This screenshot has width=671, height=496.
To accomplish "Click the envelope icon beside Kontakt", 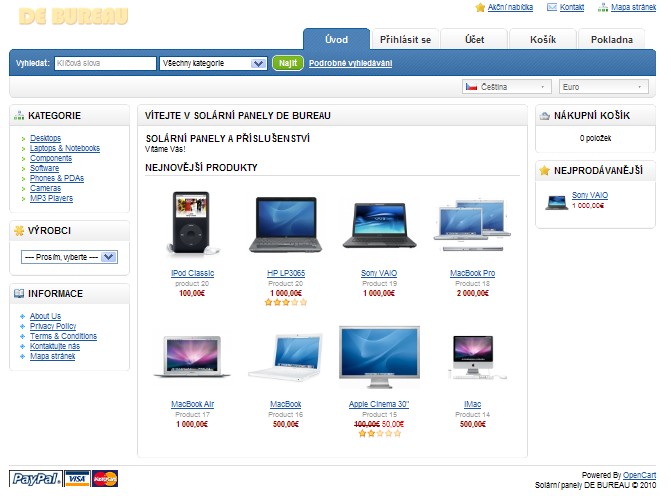I will pyautogui.click(x=552, y=7).
